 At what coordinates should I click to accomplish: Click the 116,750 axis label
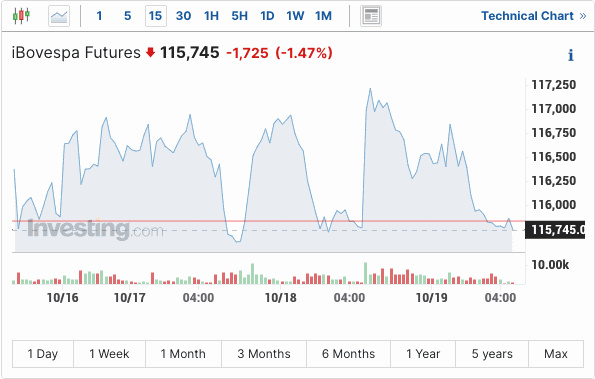point(554,133)
